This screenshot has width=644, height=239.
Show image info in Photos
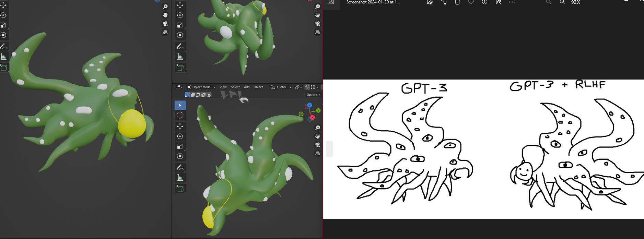(x=484, y=2)
